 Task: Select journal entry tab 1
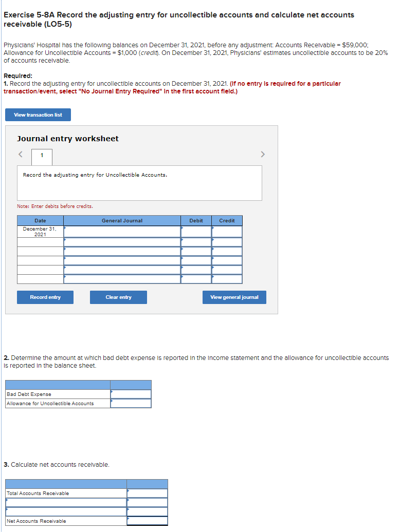[42, 157]
